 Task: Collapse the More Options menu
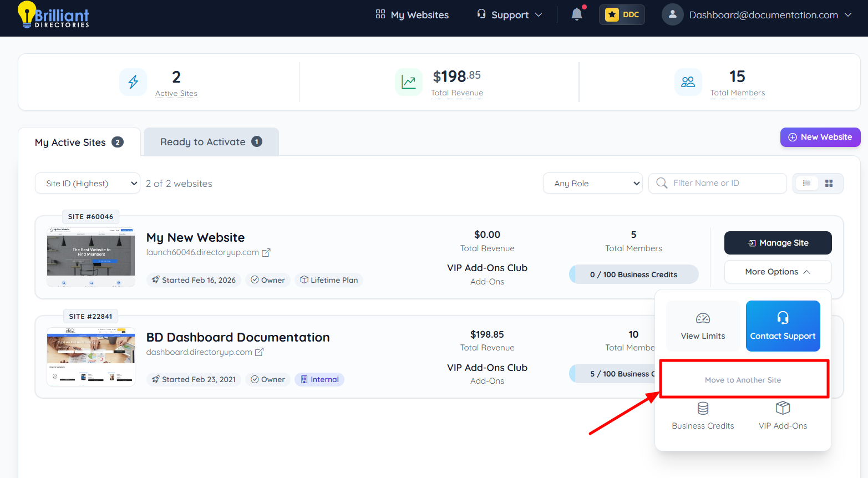pyautogui.click(x=778, y=272)
